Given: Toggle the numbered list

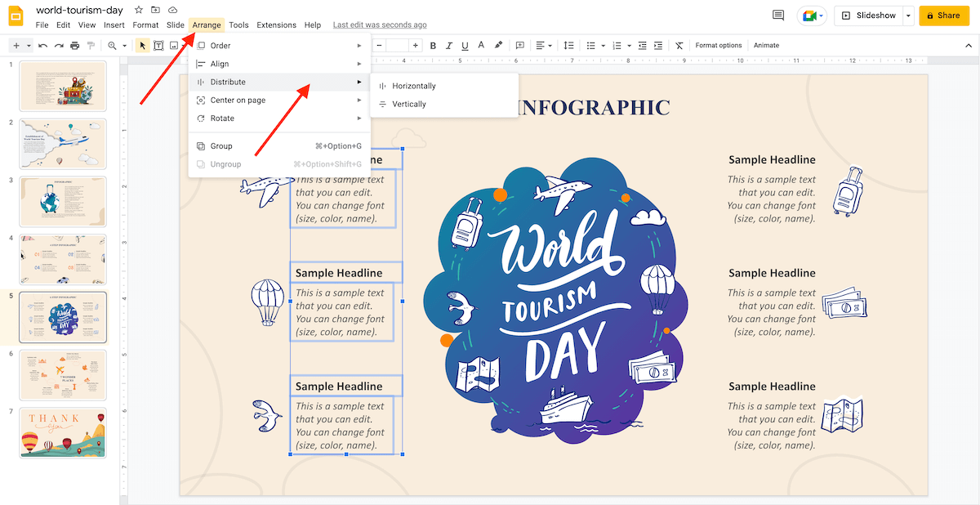Looking at the screenshot, I should tap(617, 46).
